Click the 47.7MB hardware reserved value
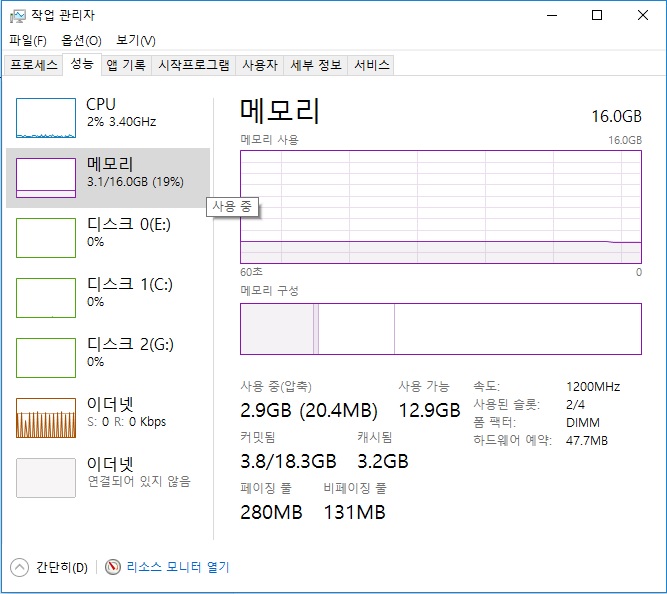Screen dimensions: 667x594 [x=587, y=440]
